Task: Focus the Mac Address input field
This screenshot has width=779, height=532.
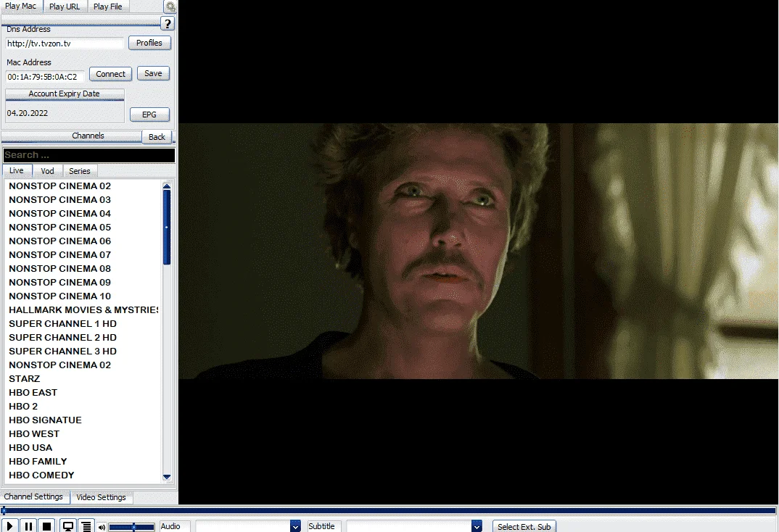Action: tap(45, 77)
